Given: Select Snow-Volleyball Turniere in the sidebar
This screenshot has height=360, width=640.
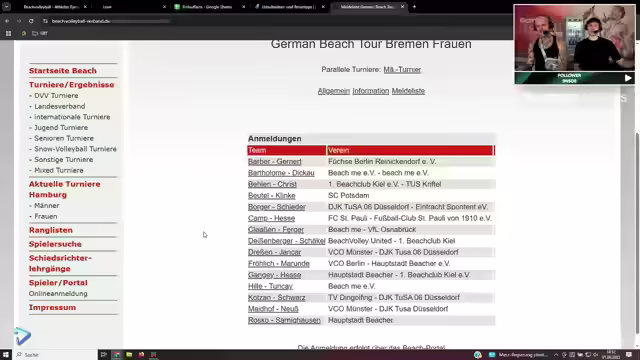Looking at the screenshot, I should point(75,149).
